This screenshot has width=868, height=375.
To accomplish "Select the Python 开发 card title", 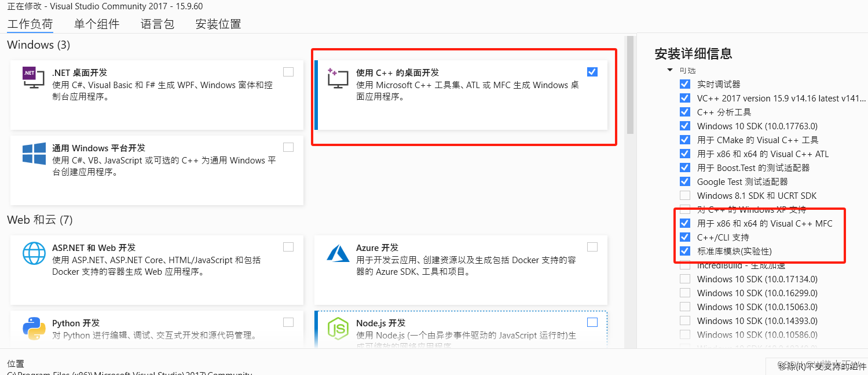I will pos(76,323).
